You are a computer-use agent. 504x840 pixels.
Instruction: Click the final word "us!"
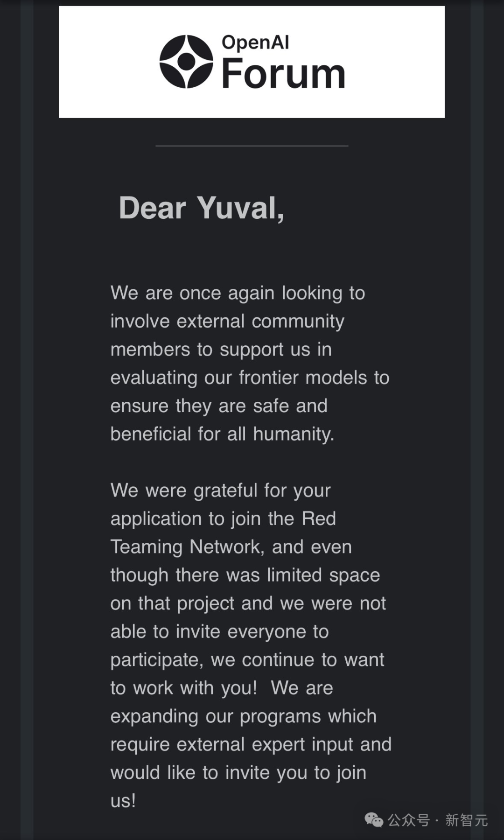(123, 801)
